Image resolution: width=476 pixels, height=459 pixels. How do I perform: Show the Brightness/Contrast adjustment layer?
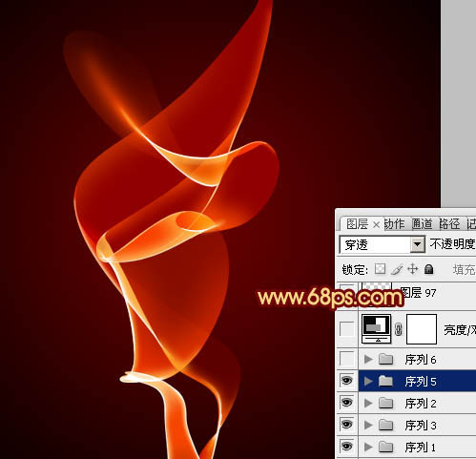[x=346, y=329]
